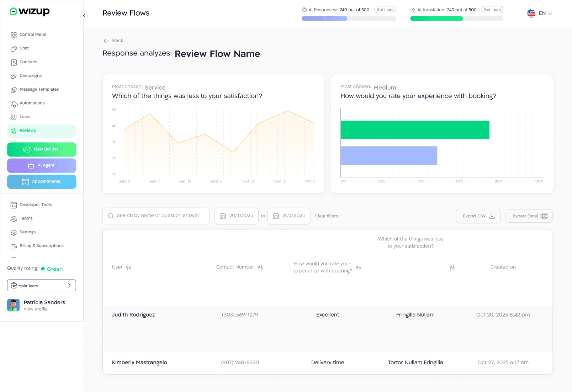Click the Delivery time cell
This screenshot has height=392, width=572.
coord(328,362)
